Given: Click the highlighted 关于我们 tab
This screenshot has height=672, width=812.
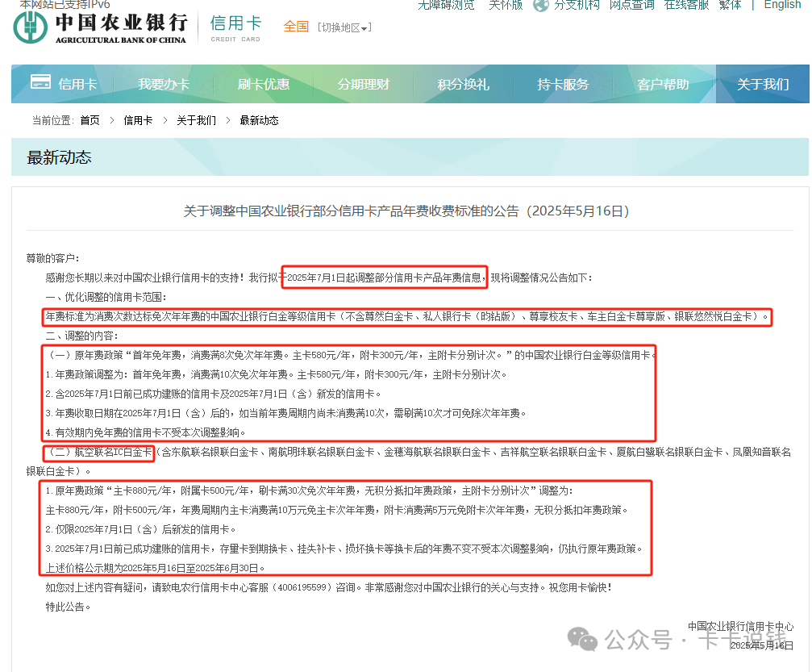Looking at the screenshot, I should [x=763, y=83].
